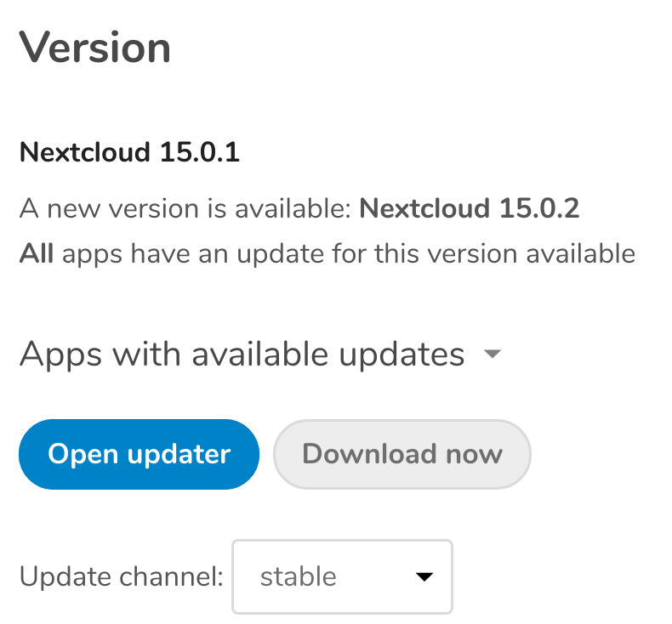The height and width of the screenshot is (624, 672).
Task: Click the Open updater button
Action: [x=139, y=454]
